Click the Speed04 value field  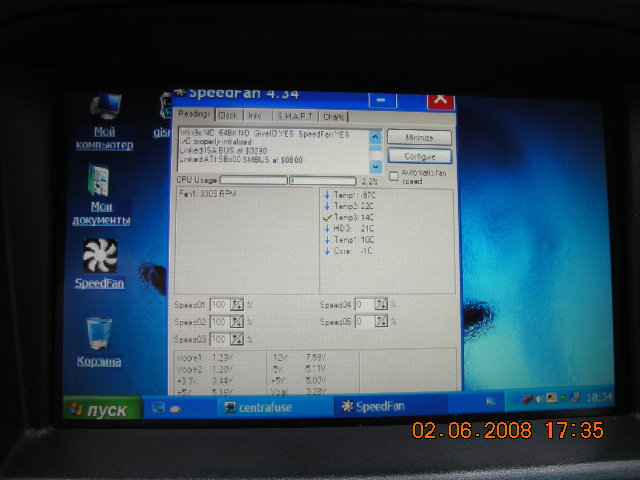click(x=364, y=304)
